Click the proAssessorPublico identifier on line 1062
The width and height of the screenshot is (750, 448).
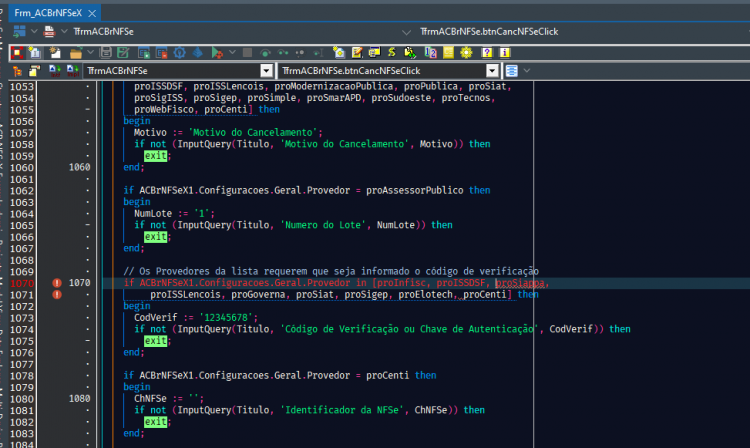[x=415, y=190]
